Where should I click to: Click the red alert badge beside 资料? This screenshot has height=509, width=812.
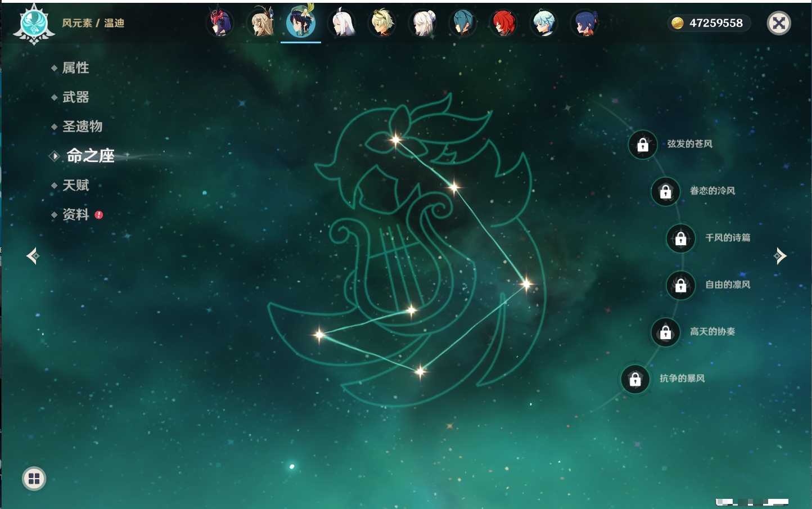pos(99,215)
